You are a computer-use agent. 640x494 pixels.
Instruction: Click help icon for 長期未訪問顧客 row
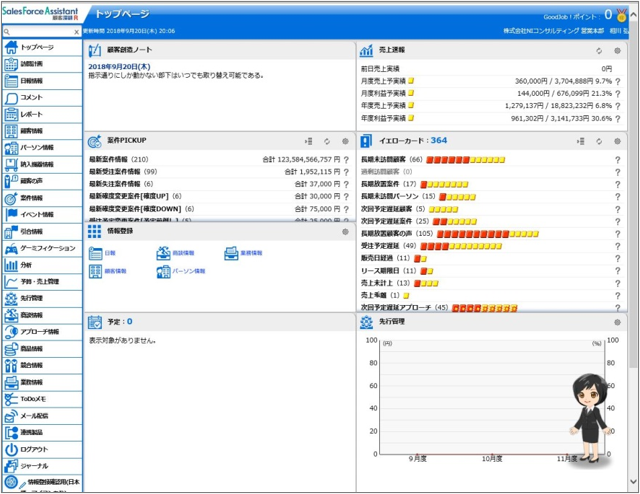(x=618, y=160)
